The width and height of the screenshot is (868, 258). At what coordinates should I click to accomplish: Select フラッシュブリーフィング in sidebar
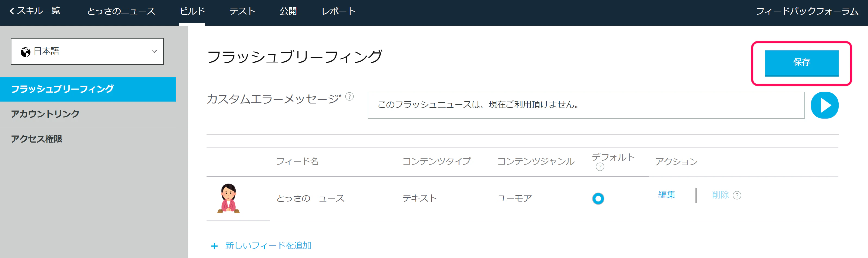coord(88,89)
